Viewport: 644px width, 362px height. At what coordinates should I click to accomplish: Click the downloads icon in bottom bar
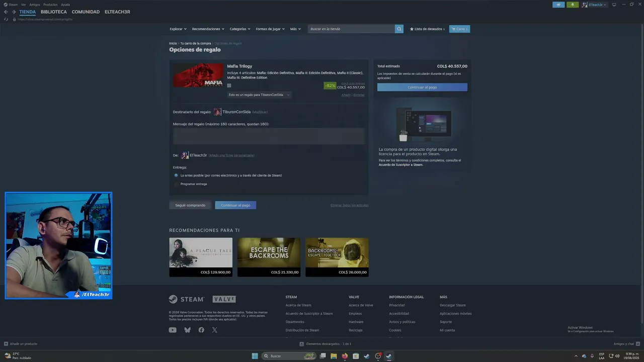[x=301, y=344]
